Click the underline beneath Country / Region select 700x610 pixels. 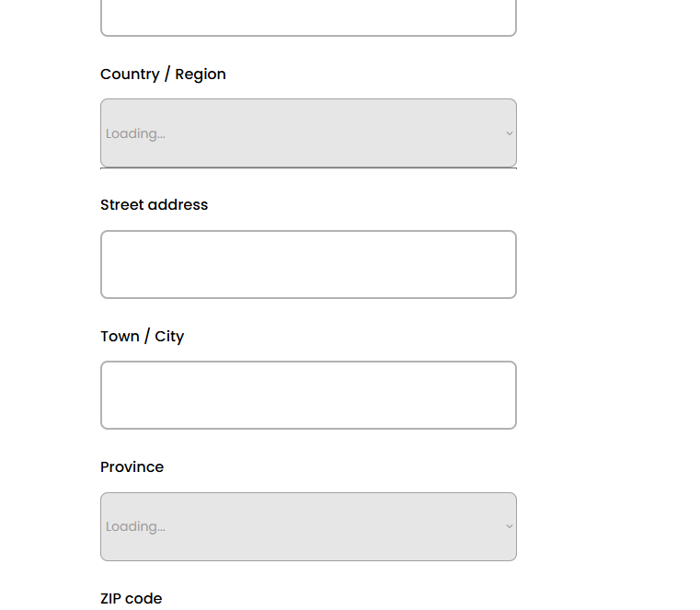click(x=308, y=168)
